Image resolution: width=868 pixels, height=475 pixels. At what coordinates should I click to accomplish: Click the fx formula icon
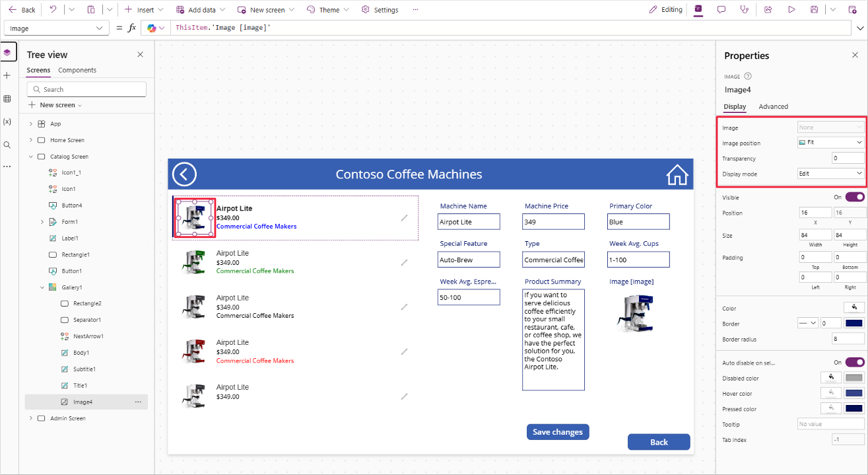pyautogui.click(x=132, y=28)
